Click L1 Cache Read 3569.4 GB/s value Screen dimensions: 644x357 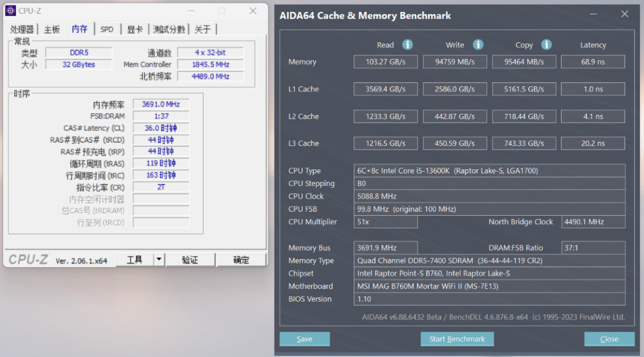[x=385, y=89]
